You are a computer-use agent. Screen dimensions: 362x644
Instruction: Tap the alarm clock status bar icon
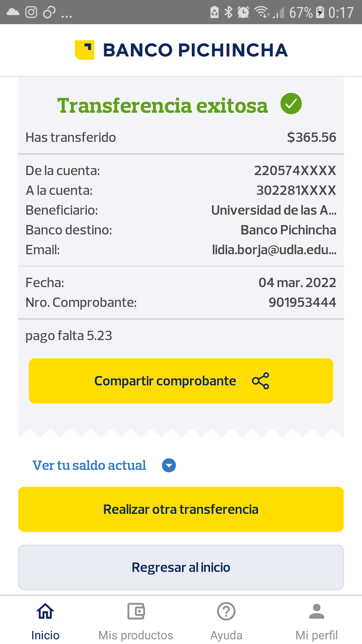pyautogui.click(x=243, y=12)
